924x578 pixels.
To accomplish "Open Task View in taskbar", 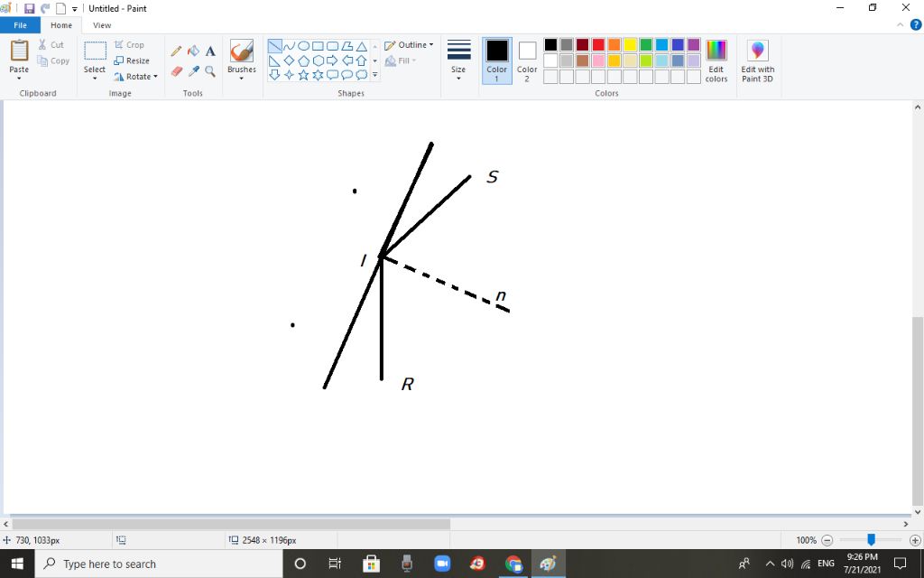I will click(x=335, y=564).
